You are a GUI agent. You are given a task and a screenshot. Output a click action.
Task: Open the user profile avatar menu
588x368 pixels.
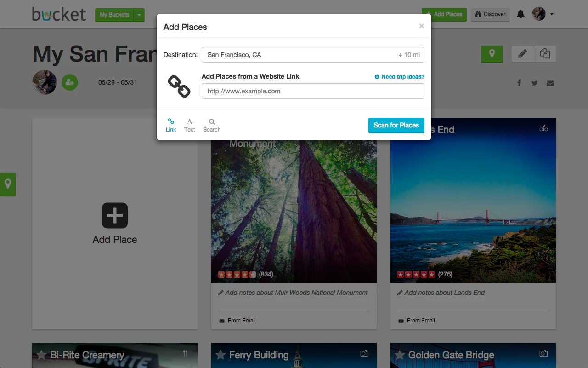pyautogui.click(x=543, y=14)
